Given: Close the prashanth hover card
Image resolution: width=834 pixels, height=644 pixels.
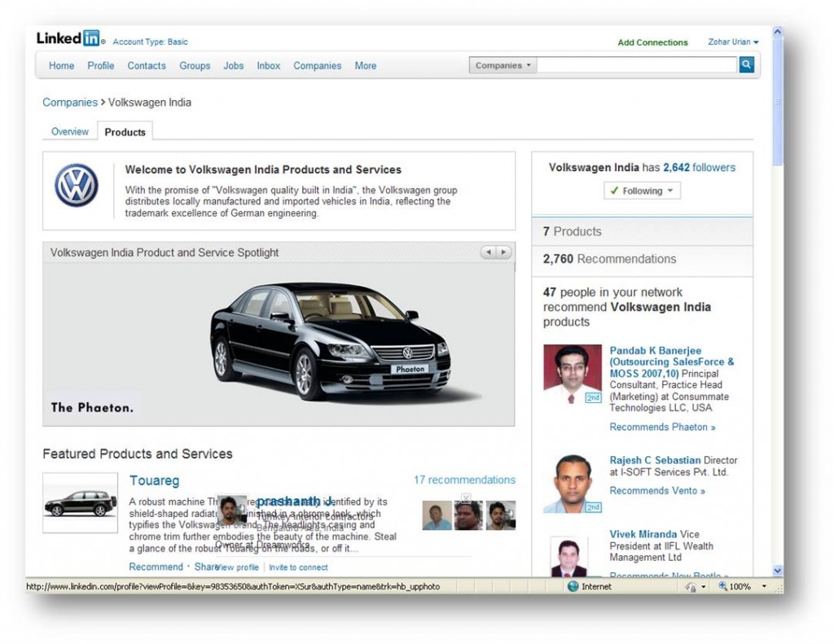Looking at the screenshot, I should [466, 497].
